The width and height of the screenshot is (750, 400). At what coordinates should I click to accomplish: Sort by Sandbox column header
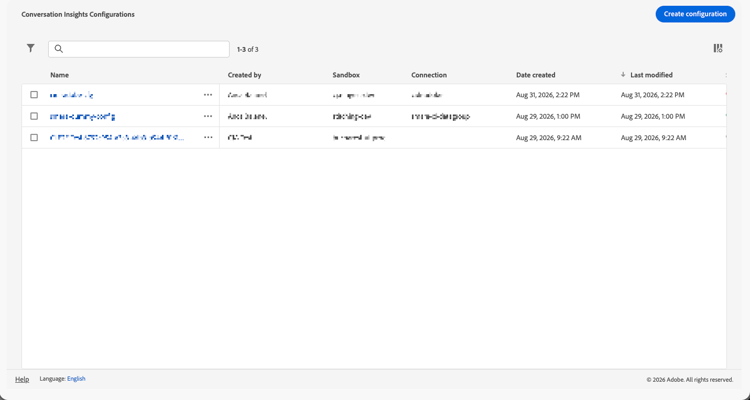(346, 75)
